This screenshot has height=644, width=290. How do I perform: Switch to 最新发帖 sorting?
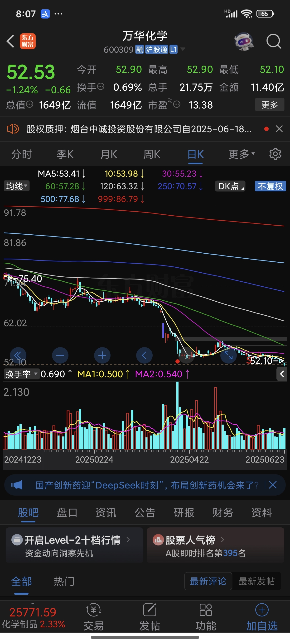(x=256, y=581)
